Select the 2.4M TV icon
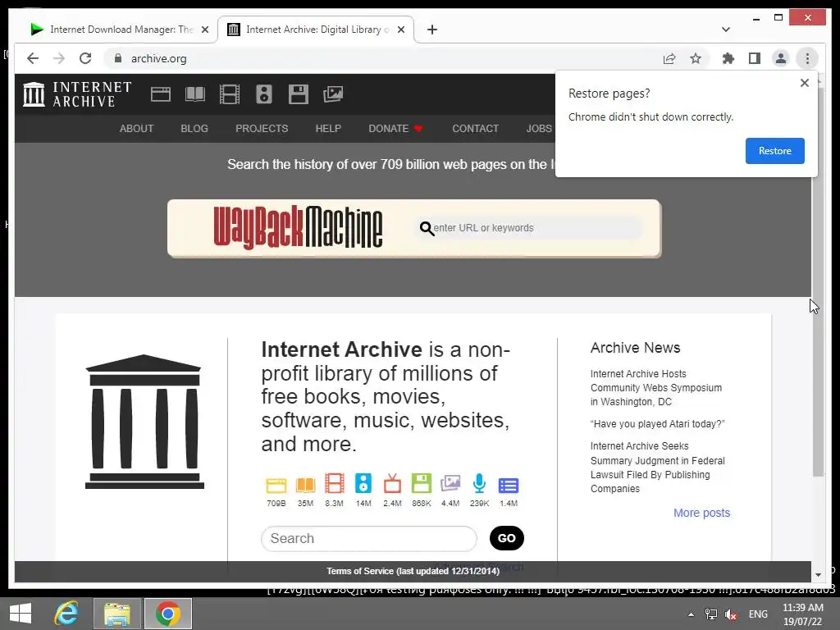Image resolution: width=840 pixels, height=630 pixels. 392,484
